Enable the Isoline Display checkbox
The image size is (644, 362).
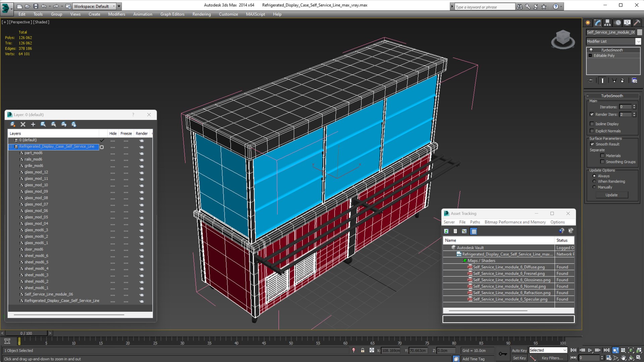pos(592,124)
